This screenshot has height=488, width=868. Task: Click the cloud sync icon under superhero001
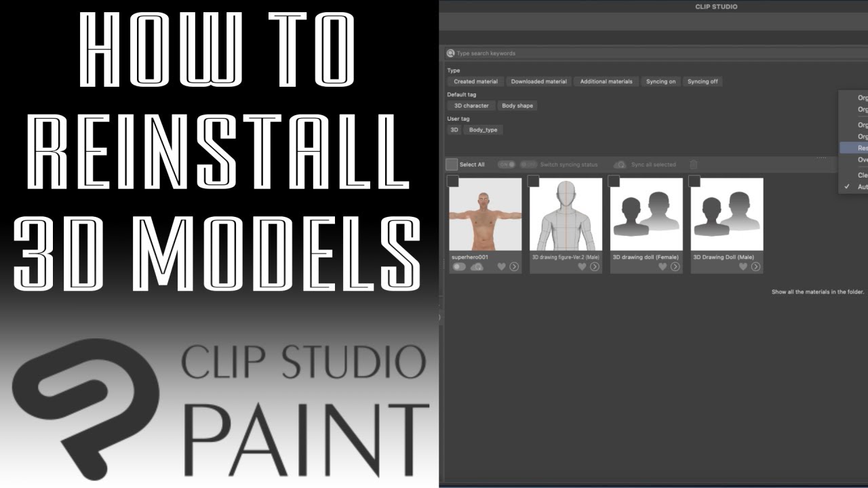pyautogui.click(x=477, y=267)
